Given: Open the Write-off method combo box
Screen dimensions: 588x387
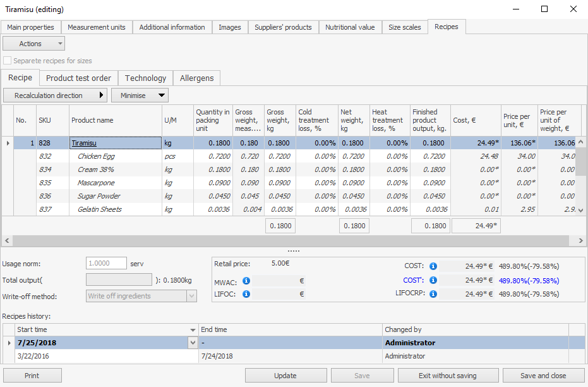Looking at the screenshot, I should (141, 296).
